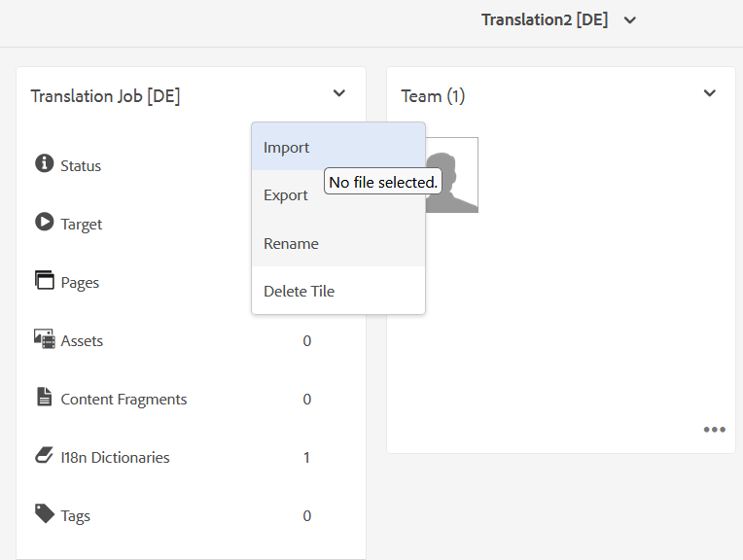This screenshot has width=743, height=560.
Task: Pick Rename from the dropdown menu
Action: click(x=291, y=244)
